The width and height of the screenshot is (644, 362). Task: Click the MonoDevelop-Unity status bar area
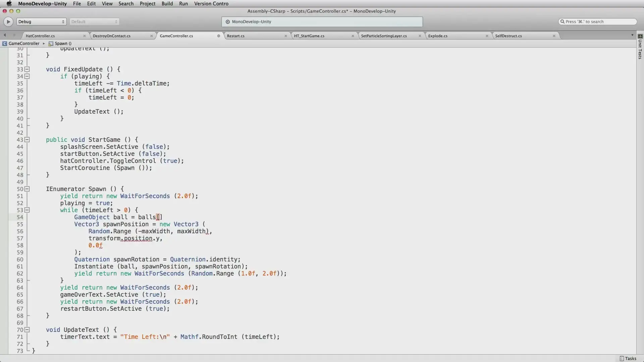click(x=322, y=22)
